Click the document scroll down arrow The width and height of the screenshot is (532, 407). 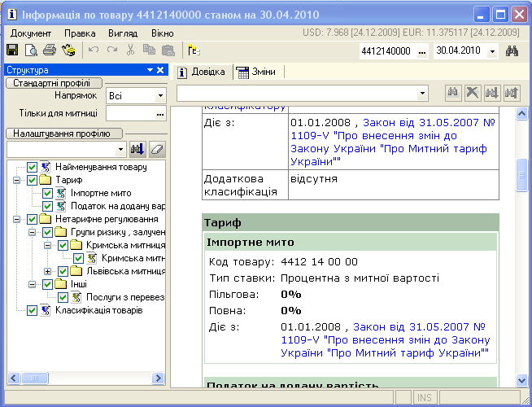[x=521, y=380]
